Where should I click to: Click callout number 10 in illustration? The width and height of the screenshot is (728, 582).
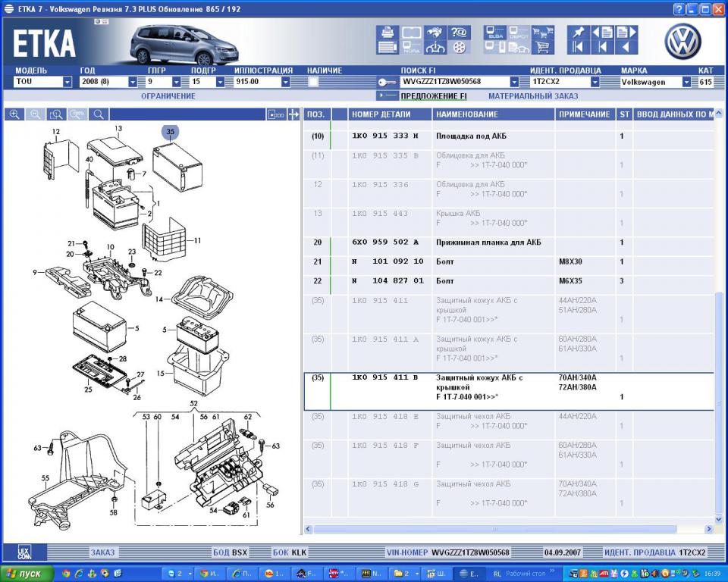click(111, 247)
